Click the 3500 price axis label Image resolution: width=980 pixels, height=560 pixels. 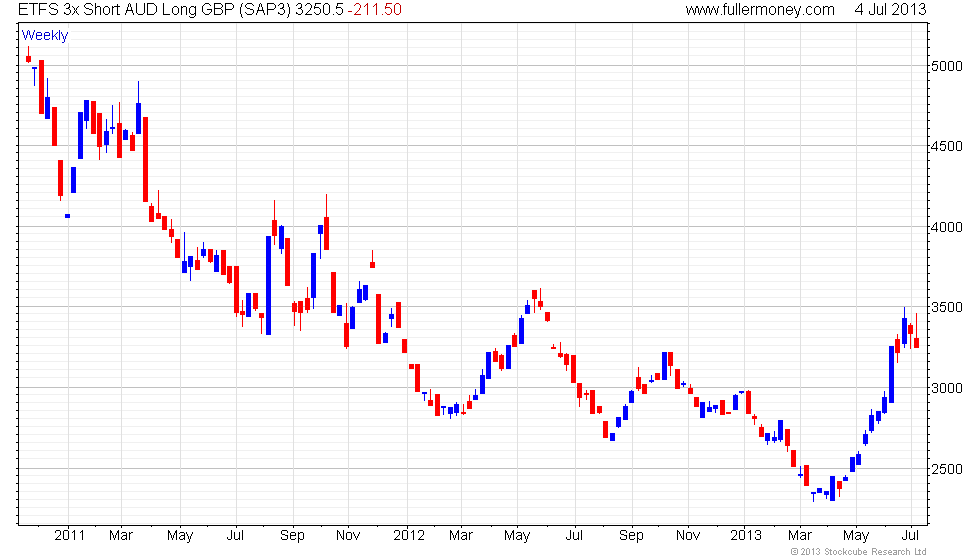[x=946, y=308]
